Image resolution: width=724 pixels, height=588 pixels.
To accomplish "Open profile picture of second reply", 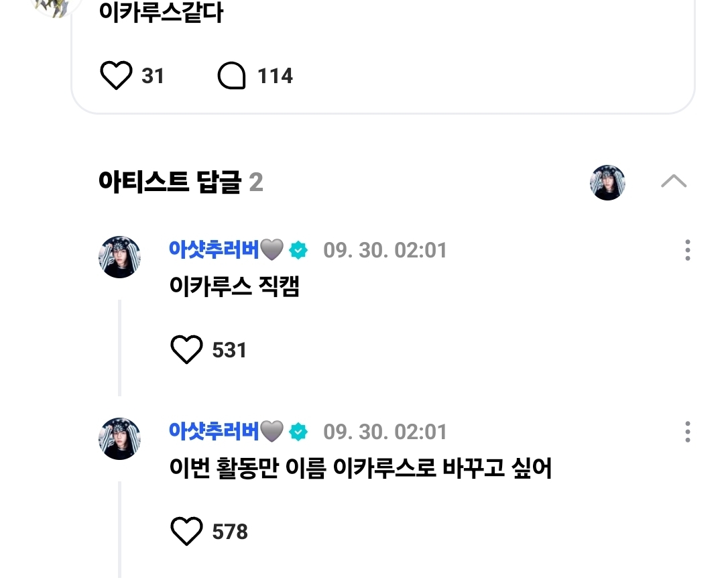I will click(119, 438).
